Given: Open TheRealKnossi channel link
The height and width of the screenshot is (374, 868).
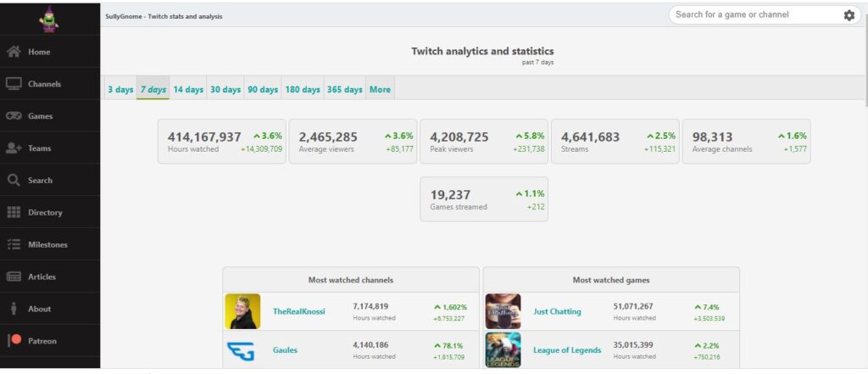Looking at the screenshot, I should (299, 311).
